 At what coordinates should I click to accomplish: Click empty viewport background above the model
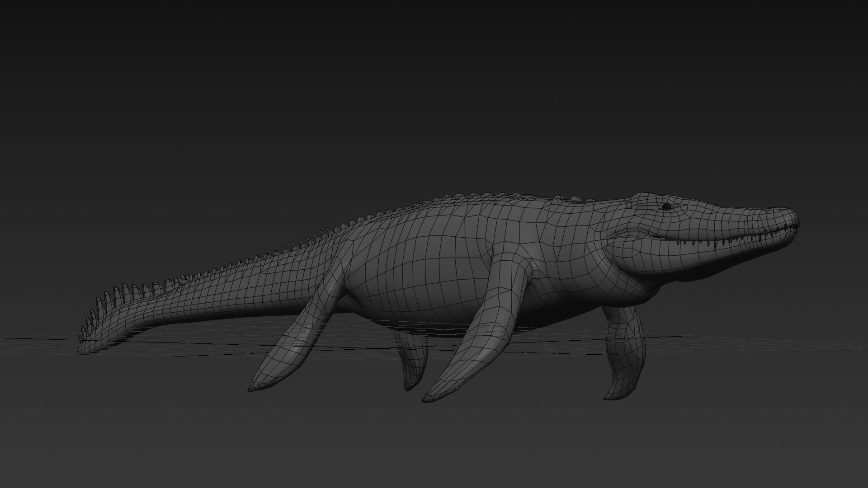[x=434, y=90]
